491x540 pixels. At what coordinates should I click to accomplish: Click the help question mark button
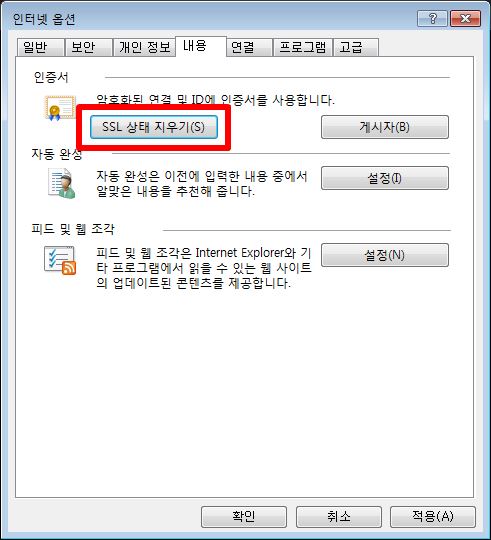(x=432, y=18)
